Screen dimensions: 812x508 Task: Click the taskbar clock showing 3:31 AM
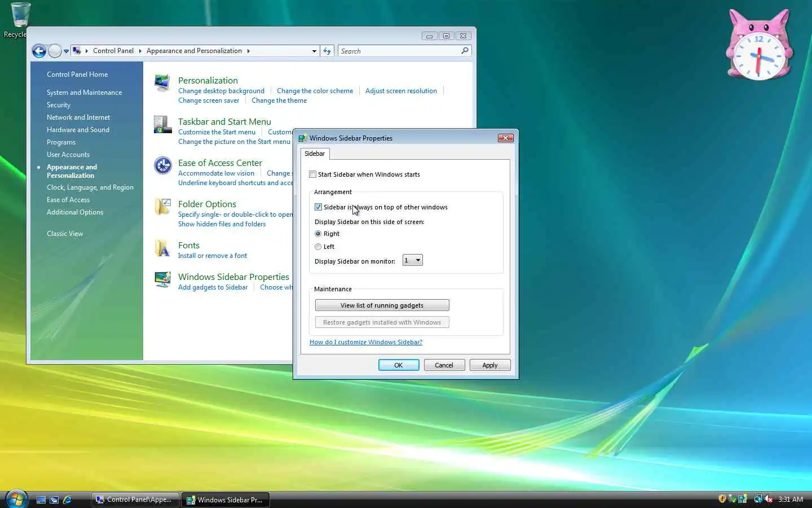791,500
